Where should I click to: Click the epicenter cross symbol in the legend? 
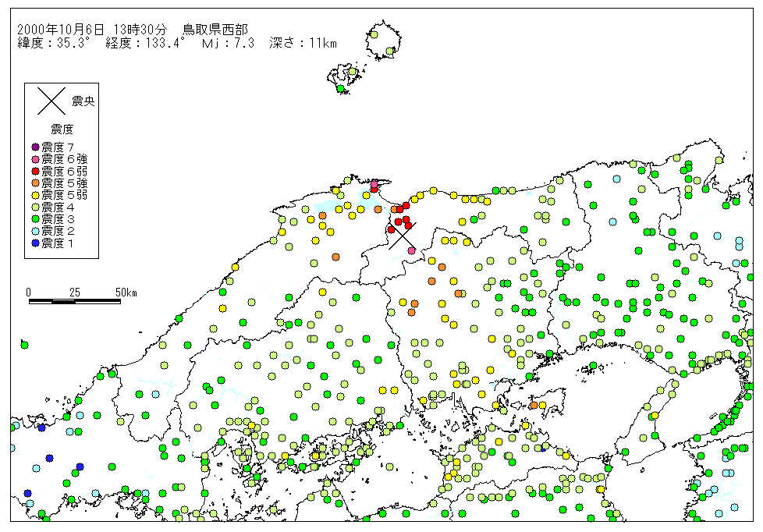pos(51,101)
